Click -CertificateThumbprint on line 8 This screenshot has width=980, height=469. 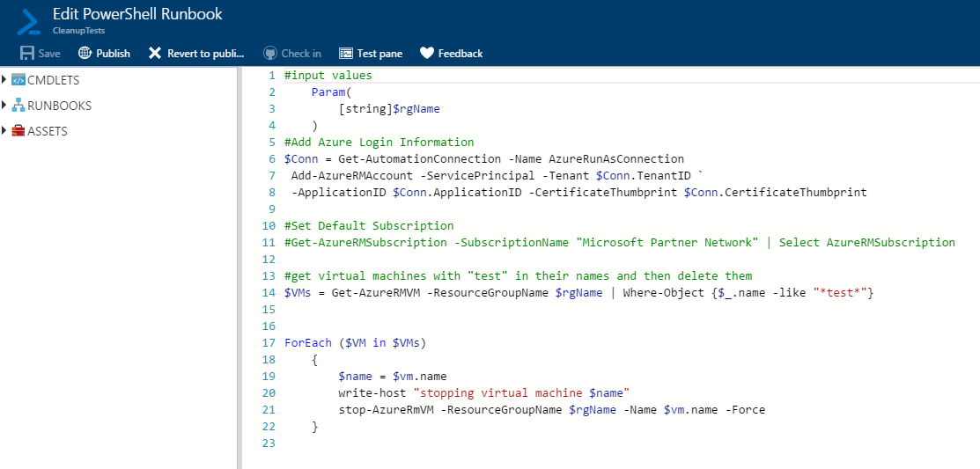point(603,193)
